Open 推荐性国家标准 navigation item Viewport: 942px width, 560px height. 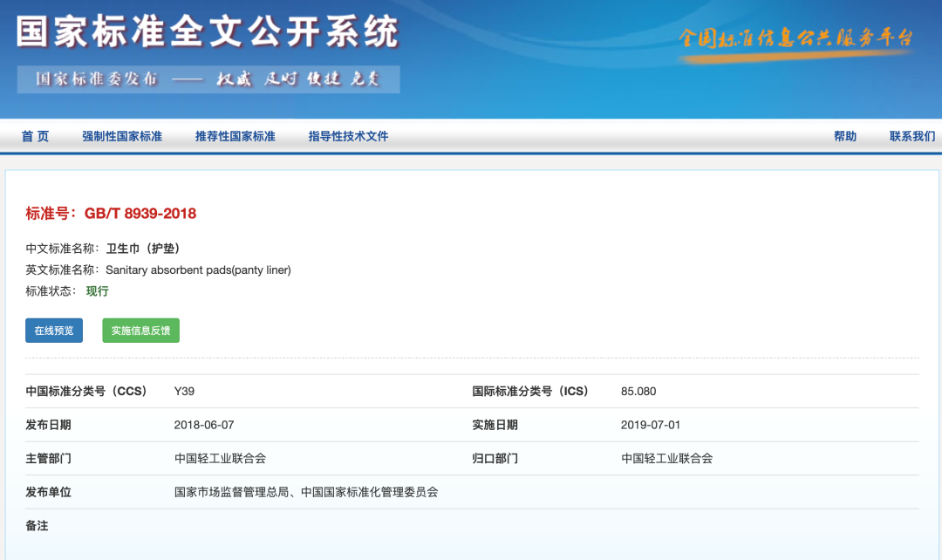[235, 136]
